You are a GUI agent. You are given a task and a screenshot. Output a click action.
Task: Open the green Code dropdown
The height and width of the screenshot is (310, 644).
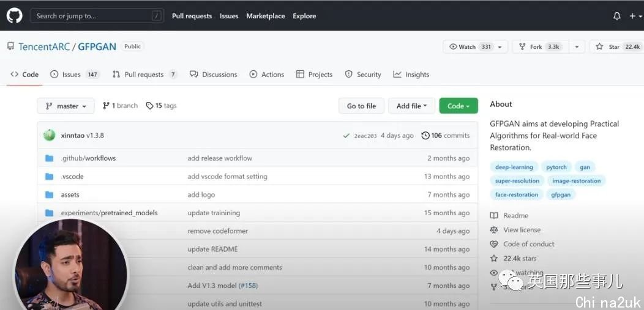click(459, 106)
